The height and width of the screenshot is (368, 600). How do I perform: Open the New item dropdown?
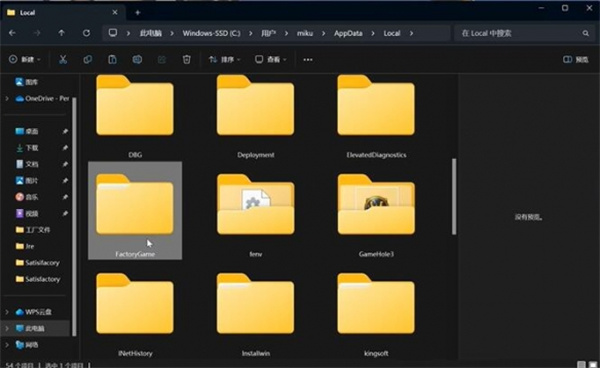[x=24, y=59]
